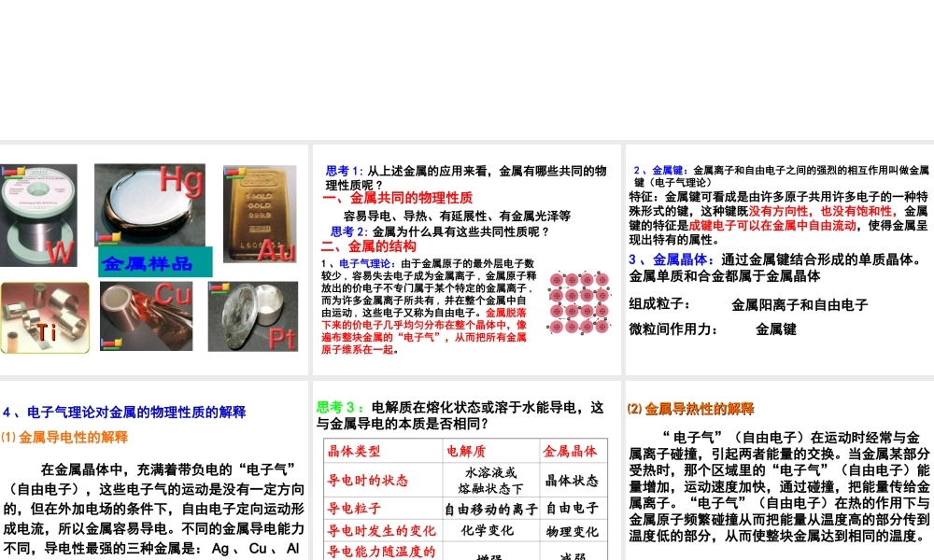Viewport: 934px width, 560px height.
Task: Click the red heading '二、金属的结构'
Action: [369, 246]
